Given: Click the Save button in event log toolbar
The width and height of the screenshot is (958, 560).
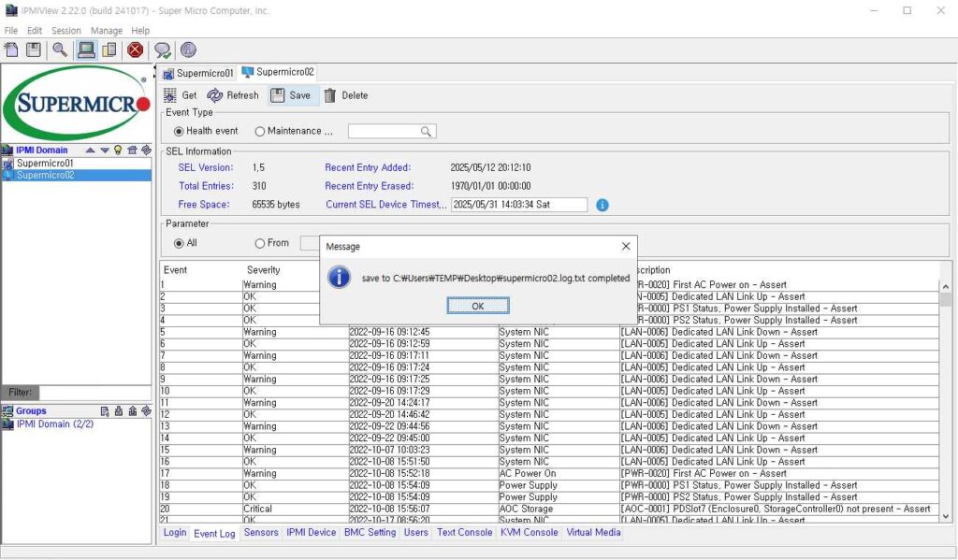Looking at the screenshot, I should click(x=292, y=95).
